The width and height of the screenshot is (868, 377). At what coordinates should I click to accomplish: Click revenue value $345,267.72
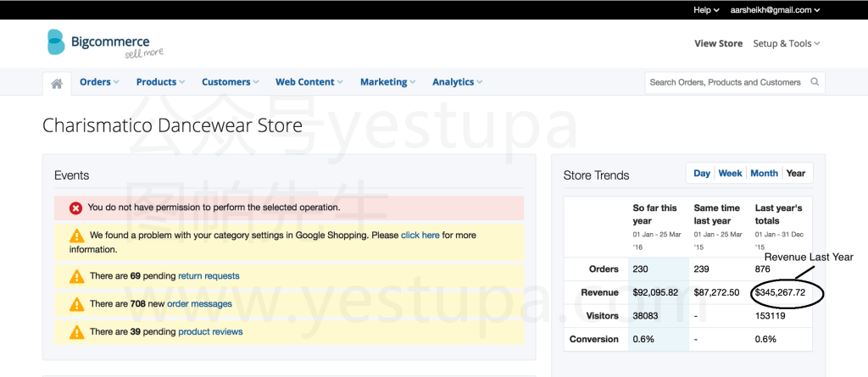pyautogui.click(x=780, y=293)
